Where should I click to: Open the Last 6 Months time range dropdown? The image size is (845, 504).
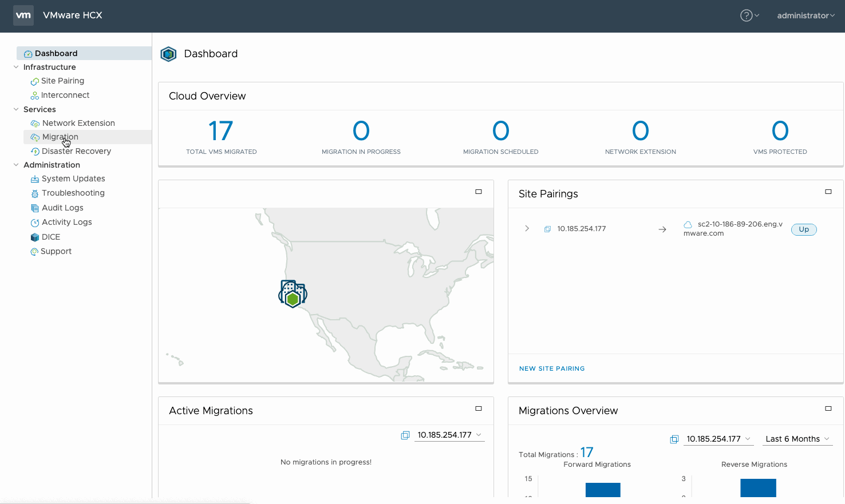point(797,439)
